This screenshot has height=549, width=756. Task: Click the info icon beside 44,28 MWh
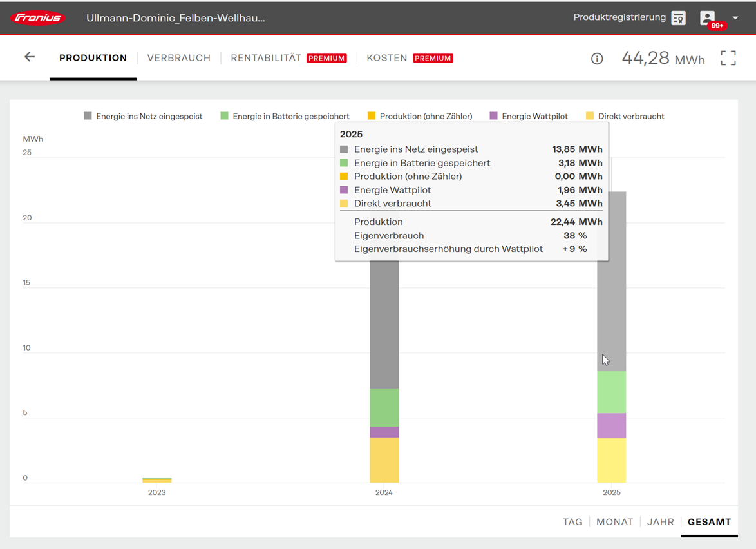click(597, 59)
